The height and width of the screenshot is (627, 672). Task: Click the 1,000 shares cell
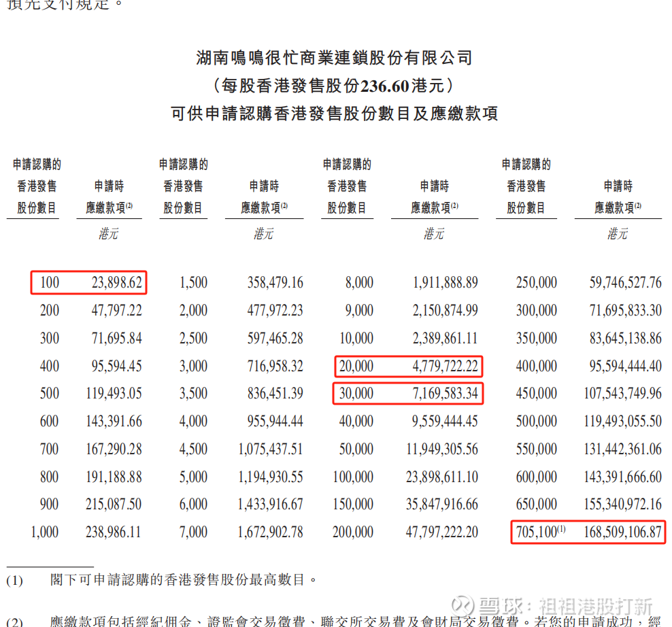[45, 532]
